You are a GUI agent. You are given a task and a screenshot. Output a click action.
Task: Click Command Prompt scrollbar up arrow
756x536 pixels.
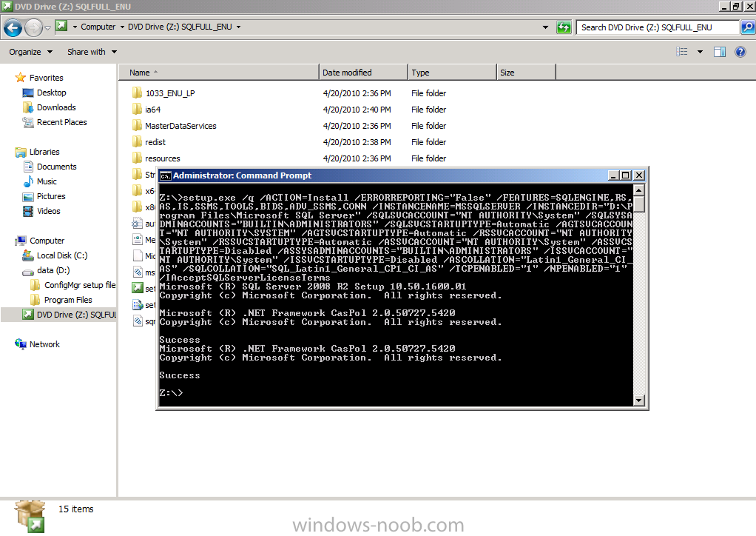[x=639, y=190]
